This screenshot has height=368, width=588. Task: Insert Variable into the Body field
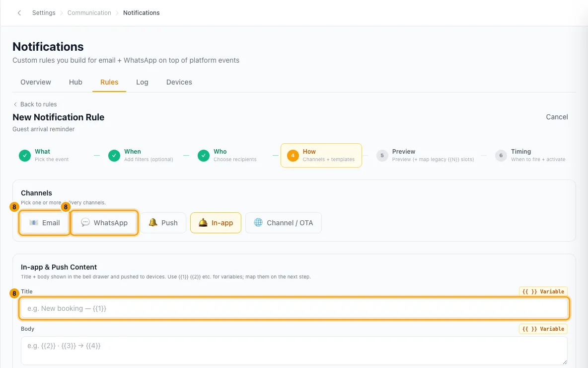[543, 329]
